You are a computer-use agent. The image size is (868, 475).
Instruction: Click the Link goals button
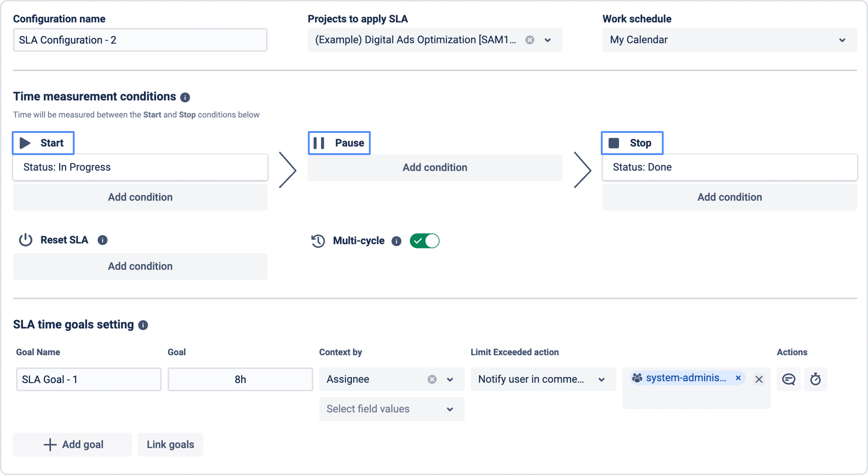[x=171, y=445]
